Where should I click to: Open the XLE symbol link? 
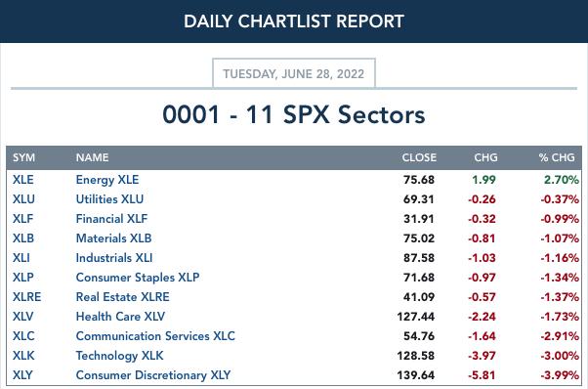pos(22,180)
